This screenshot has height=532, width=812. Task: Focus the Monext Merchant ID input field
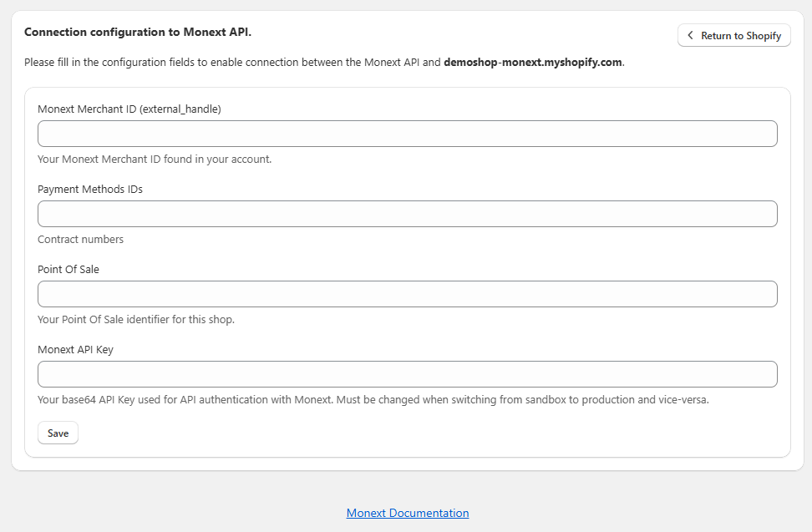click(x=407, y=134)
